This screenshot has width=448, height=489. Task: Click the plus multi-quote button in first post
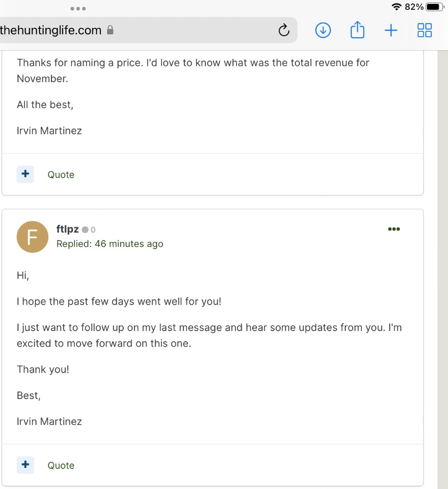point(25,174)
